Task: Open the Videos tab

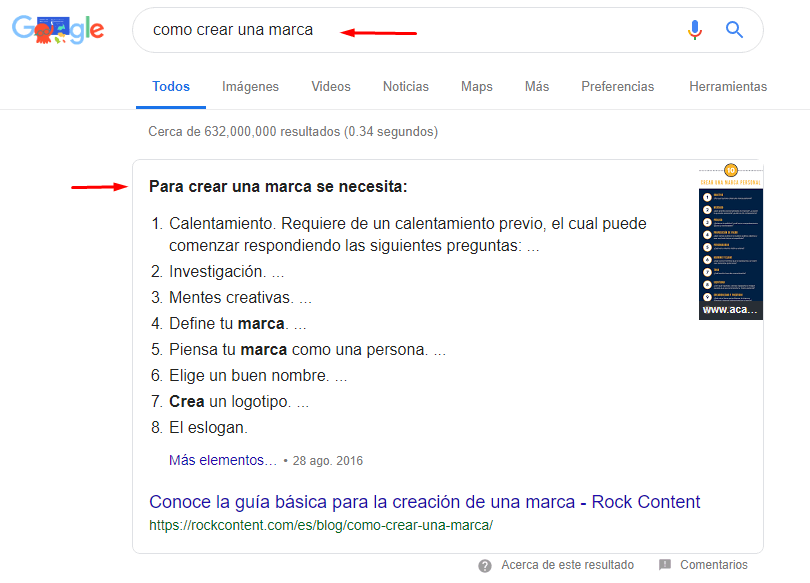Action: pos(331,87)
